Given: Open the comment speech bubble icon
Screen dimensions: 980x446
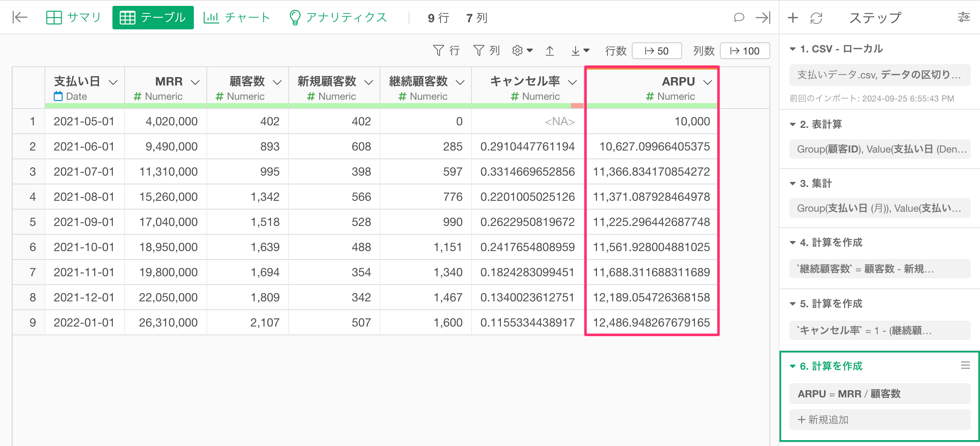Looking at the screenshot, I should [739, 17].
